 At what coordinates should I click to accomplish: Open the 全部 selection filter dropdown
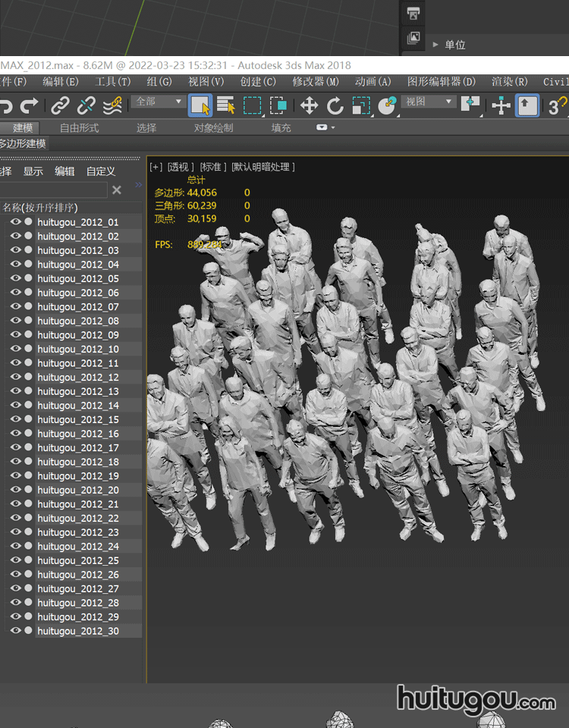(158, 102)
